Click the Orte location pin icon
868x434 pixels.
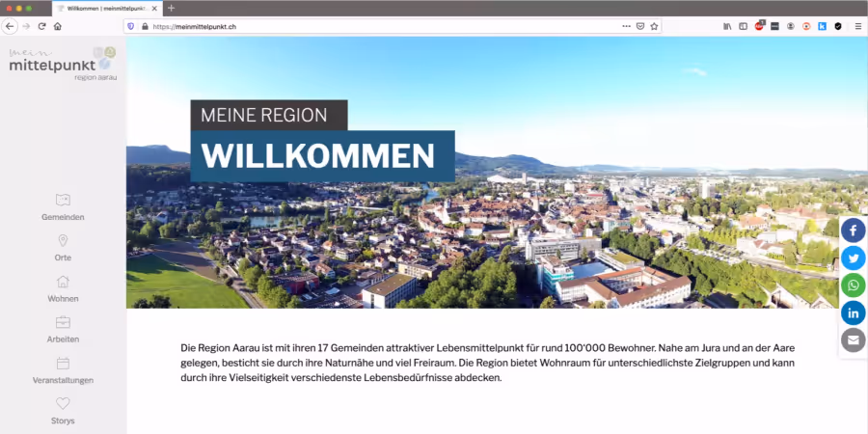point(63,240)
